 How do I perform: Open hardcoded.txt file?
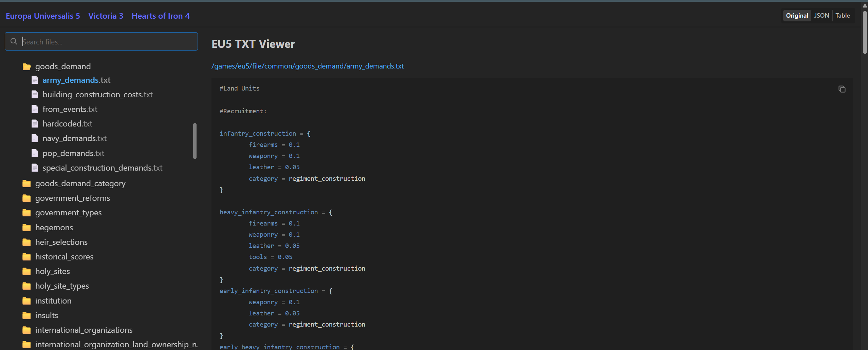(x=68, y=124)
